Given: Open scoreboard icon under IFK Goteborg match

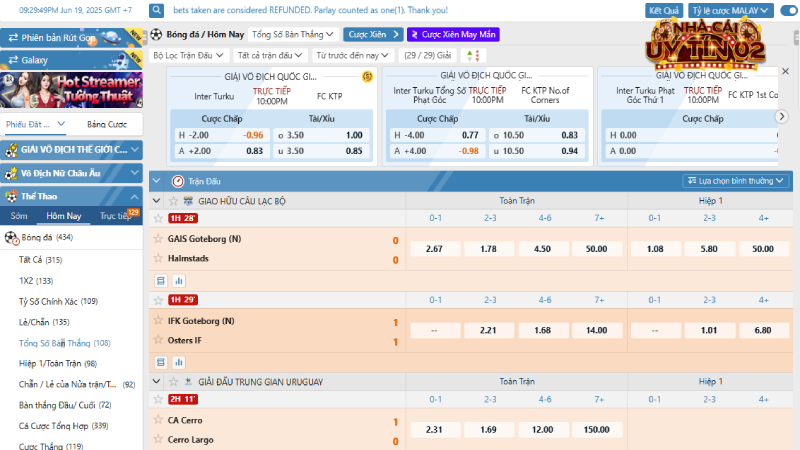Looking at the screenshot, I should coord(159,361).
